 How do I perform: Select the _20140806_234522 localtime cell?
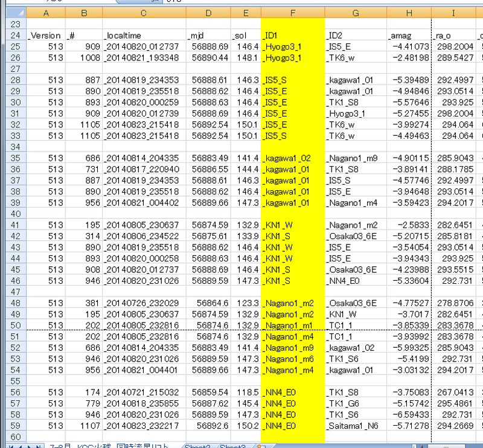pos(144,236)
